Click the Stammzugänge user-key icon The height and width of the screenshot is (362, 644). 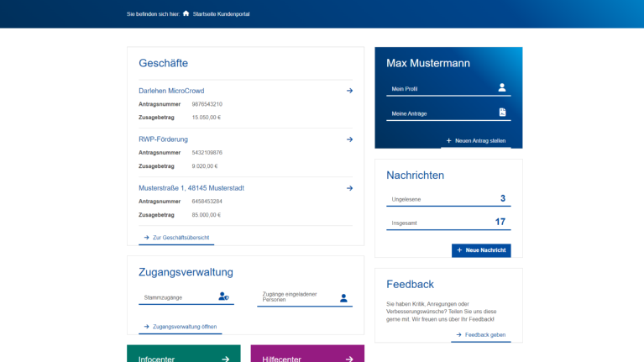click(223, 296)
